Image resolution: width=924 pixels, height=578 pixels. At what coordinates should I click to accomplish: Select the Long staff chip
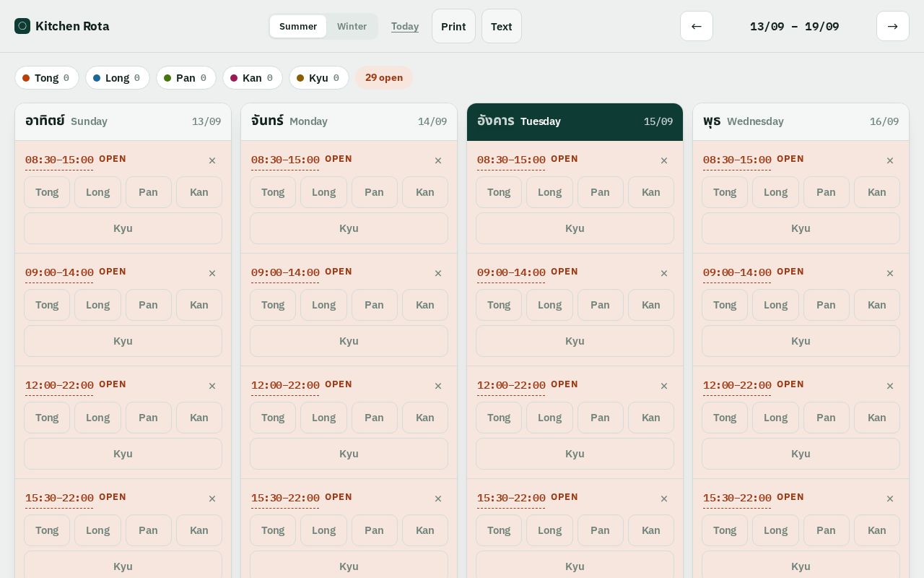pos(118,78)
